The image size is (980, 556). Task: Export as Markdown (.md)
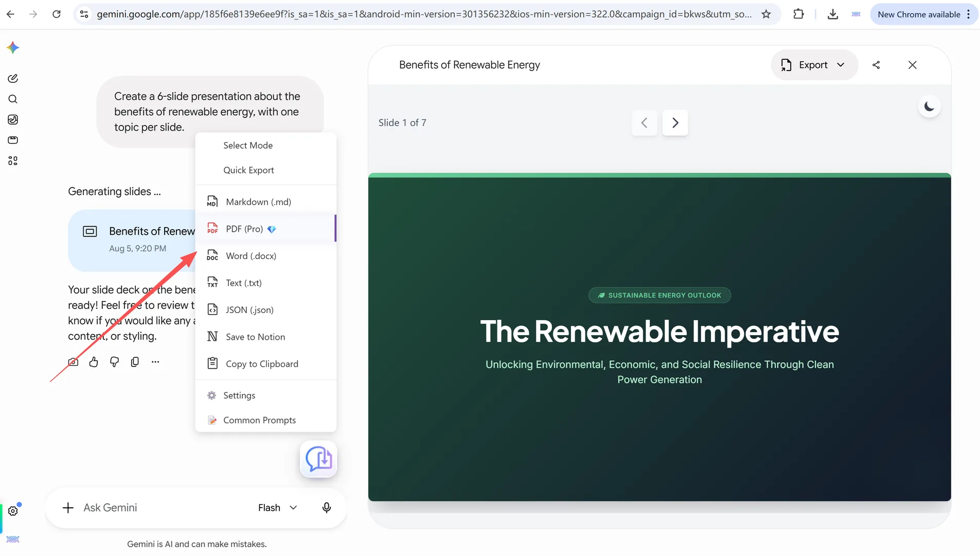(266, 202)
